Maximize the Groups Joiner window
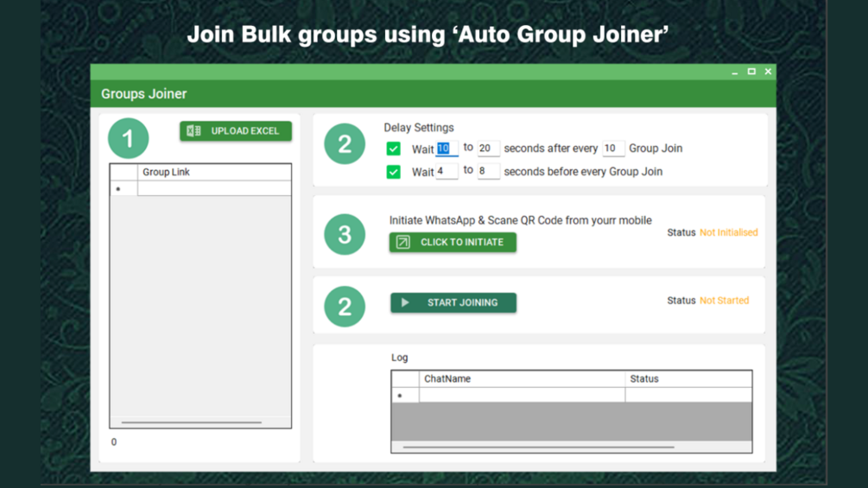Viewport: 868px width, 488px height. (x=751, y=72)
